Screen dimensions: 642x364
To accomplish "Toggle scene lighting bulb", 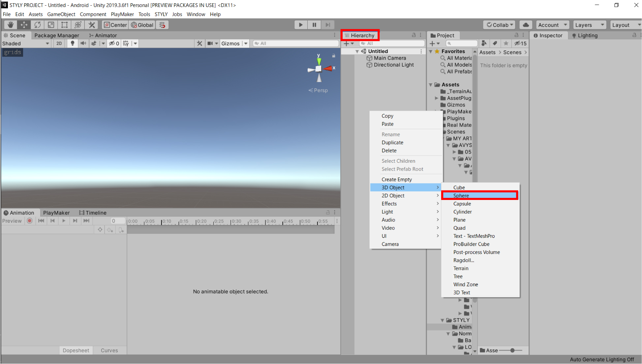I will [72, 43].
